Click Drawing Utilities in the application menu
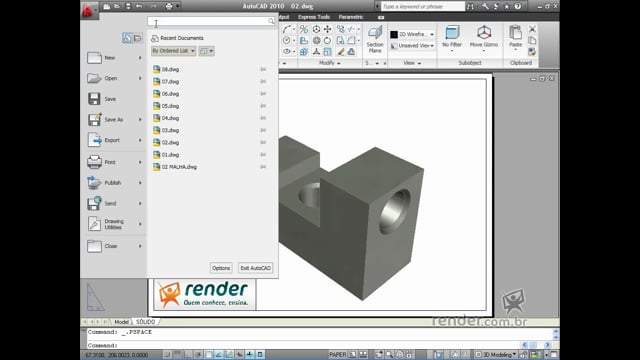The height and width of the screenshot is (360, 640). 114,224
